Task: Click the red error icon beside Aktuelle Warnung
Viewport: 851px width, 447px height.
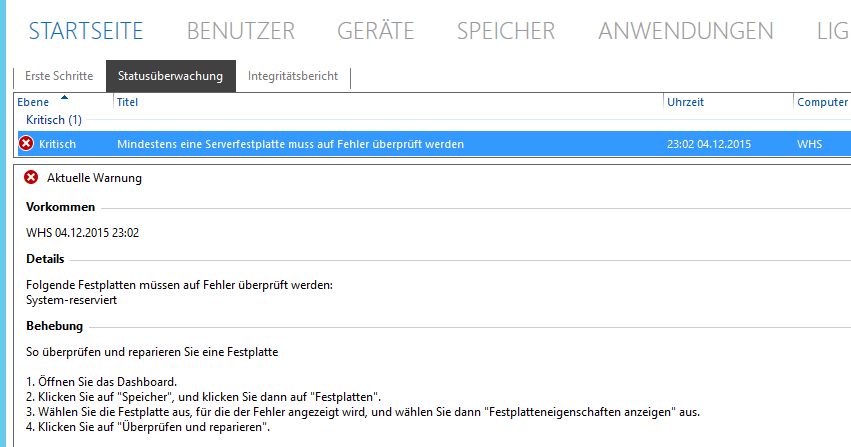Action: [31, 177]
